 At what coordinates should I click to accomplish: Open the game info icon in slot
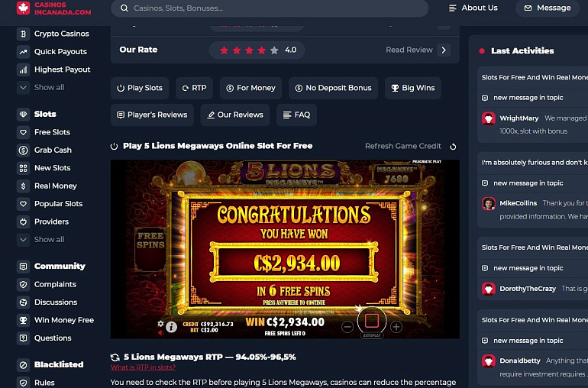point(171,327)
